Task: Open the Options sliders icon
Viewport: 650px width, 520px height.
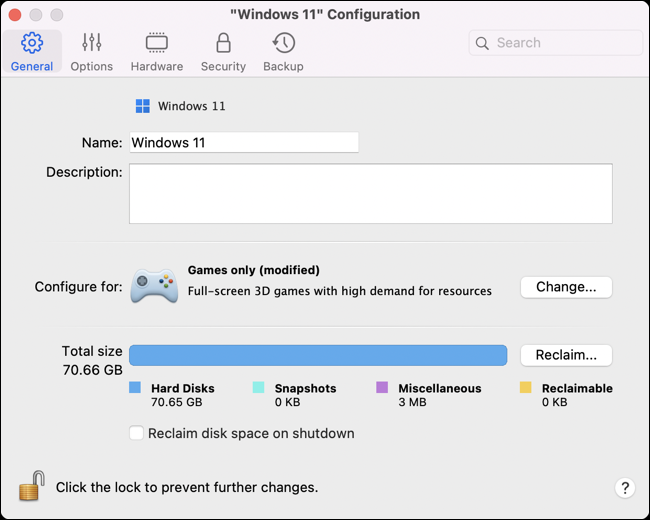Action: [x=92, y=42]
